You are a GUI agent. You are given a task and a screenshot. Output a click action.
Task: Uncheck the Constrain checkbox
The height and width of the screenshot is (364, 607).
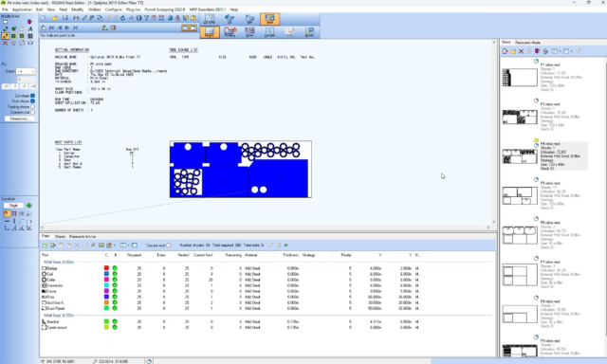click(x=32, y=96)
